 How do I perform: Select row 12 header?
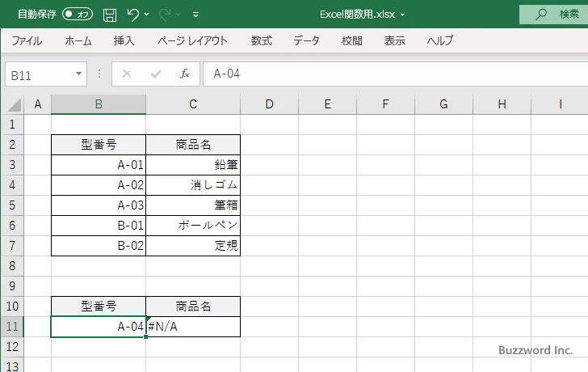pos(12,347)
